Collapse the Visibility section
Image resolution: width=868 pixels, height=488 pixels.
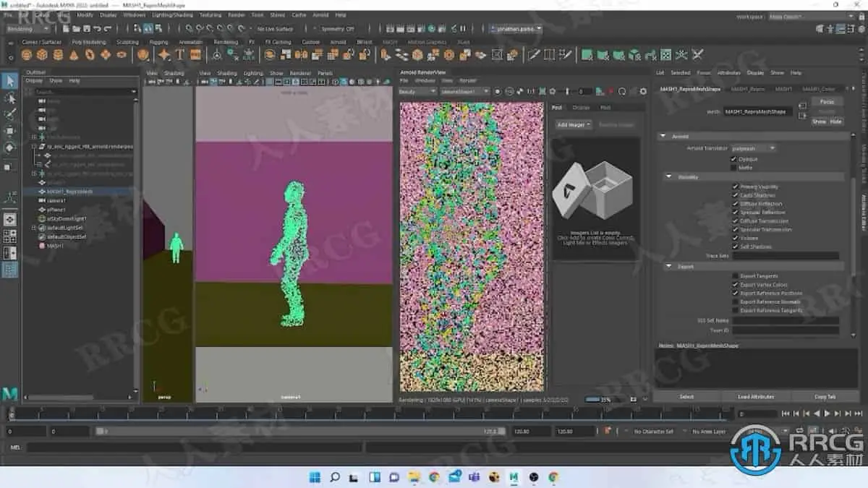pyautogui.click(x=668, y=177)
